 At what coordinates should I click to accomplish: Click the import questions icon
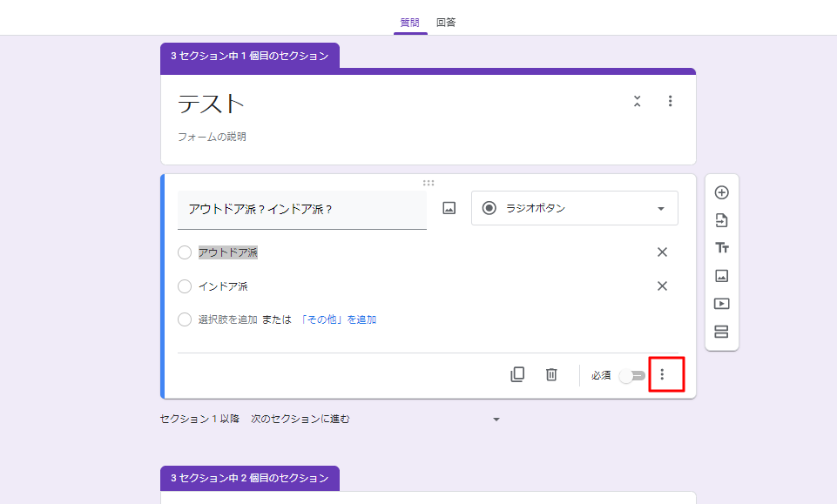point(721,220)
